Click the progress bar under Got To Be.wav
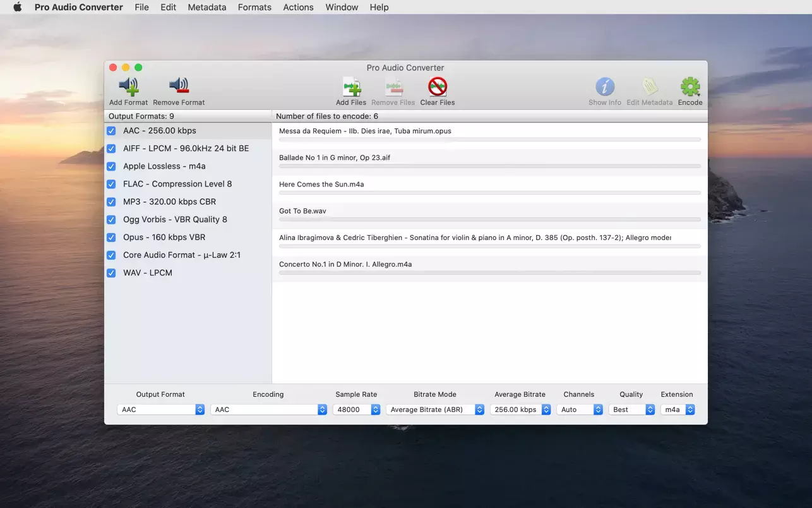The width and height of the screenshot is (812, 508). click(x=489, y=219)
